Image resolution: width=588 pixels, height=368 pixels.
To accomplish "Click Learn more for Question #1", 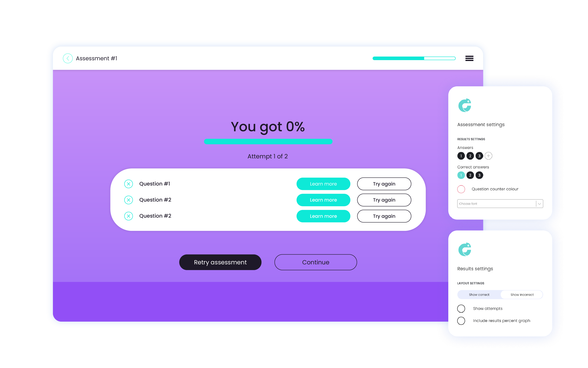I will click(x=323, y=184).
